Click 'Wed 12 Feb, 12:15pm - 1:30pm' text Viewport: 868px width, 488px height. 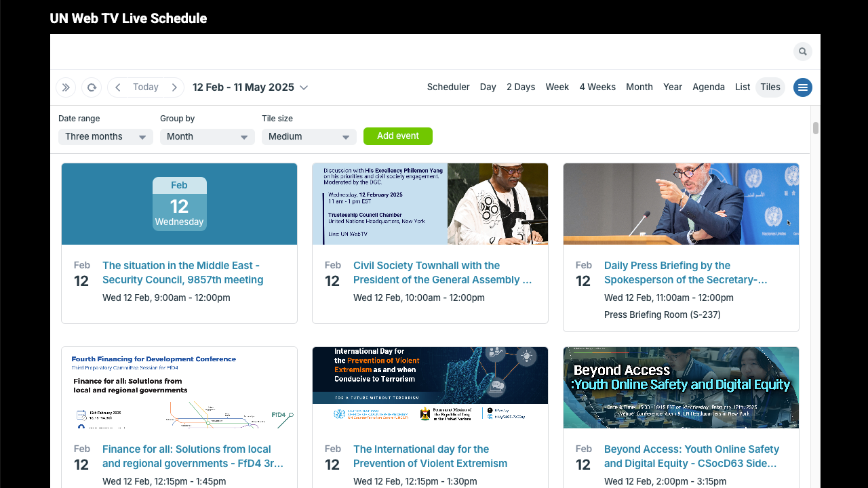point(415,481)
